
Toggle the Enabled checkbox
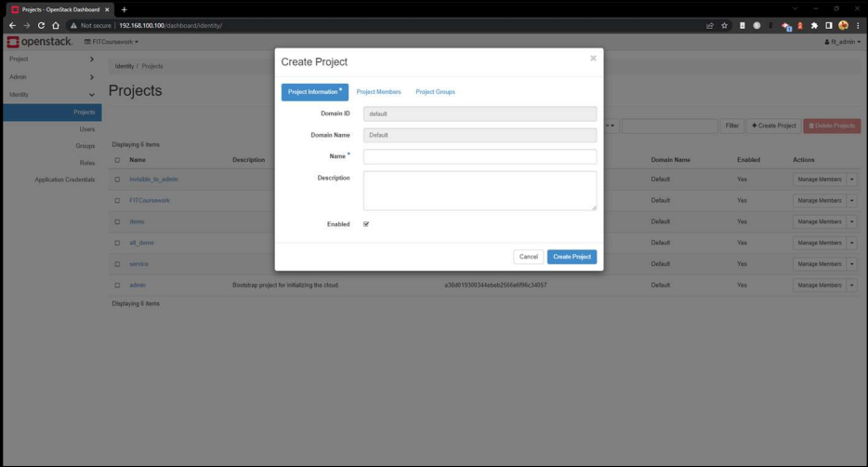366,224
